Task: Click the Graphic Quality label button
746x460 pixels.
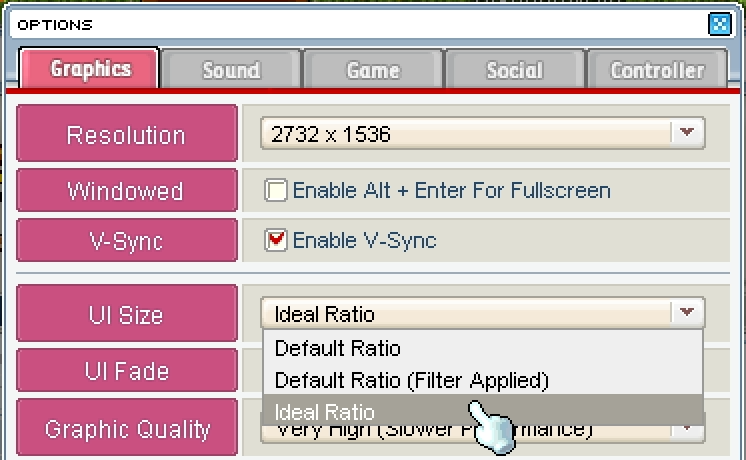Action: [127, 428]
